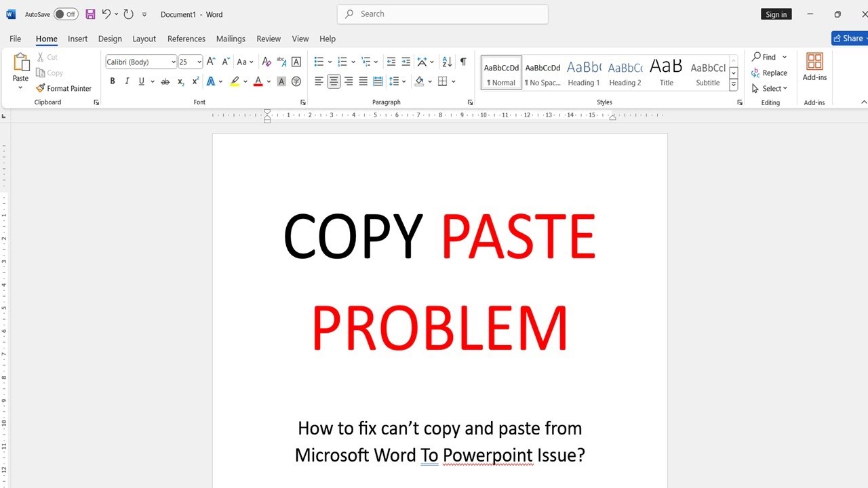Apply subscript formatting
This screenshot has height=488, width=868.
click(180, 81)
